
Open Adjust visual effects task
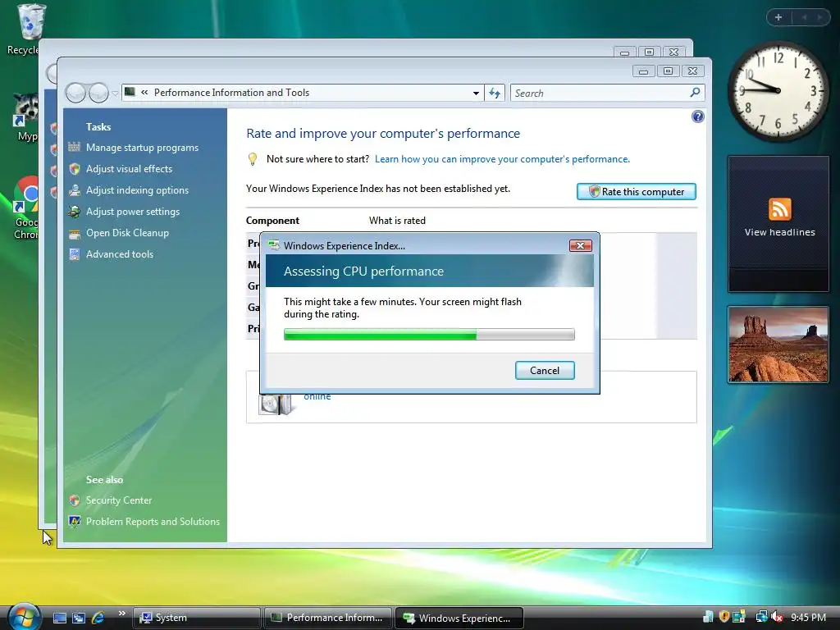pos(129,169)
